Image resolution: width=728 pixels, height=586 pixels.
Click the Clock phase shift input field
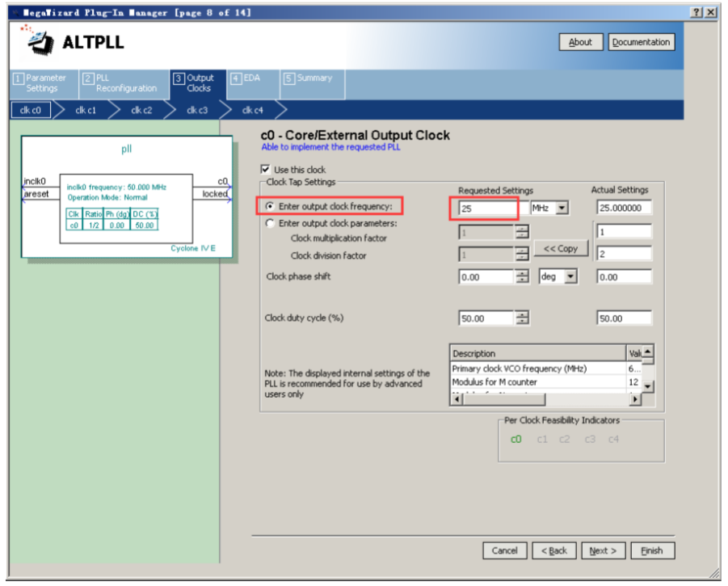pos(486,277)
